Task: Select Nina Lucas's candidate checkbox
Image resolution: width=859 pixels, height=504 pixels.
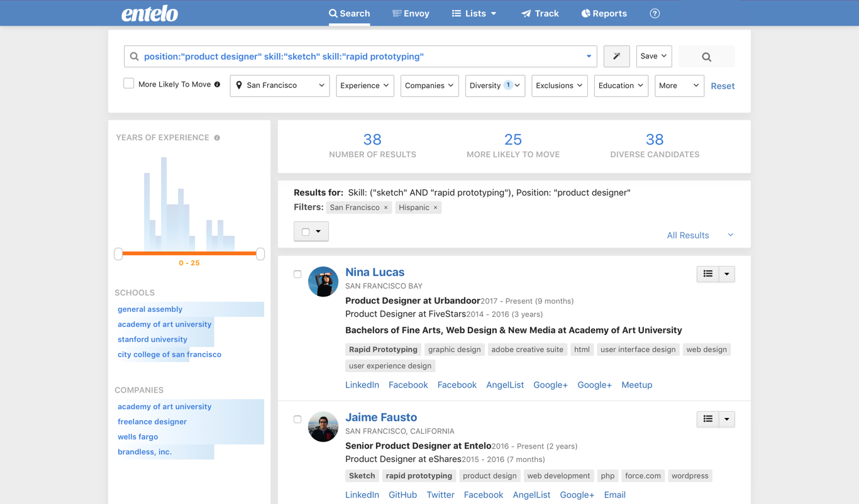Action: tap(297, 274)
